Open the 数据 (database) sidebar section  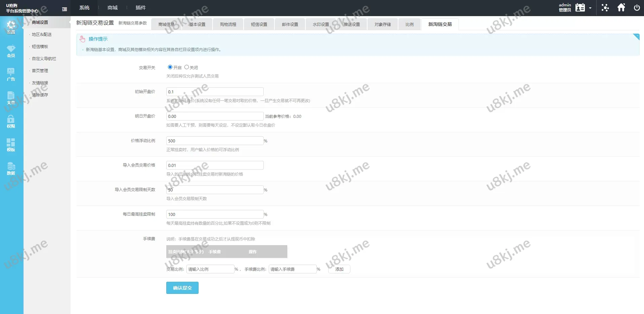[x=11, y=169]
